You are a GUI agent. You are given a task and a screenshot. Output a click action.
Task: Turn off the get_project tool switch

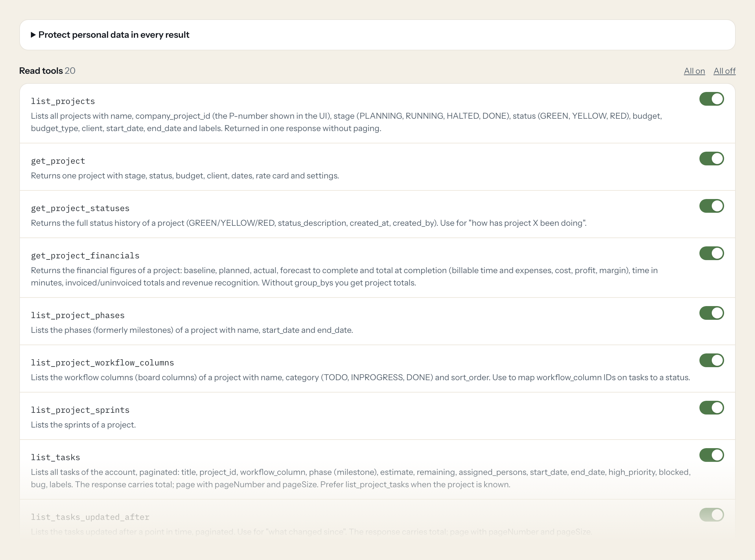(x=711, y=159)
